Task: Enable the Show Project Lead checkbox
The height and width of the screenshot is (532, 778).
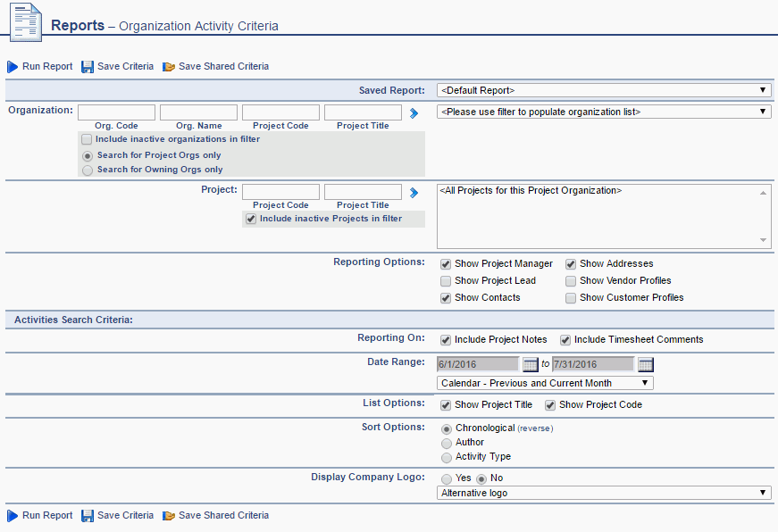Action: (446, 280)
